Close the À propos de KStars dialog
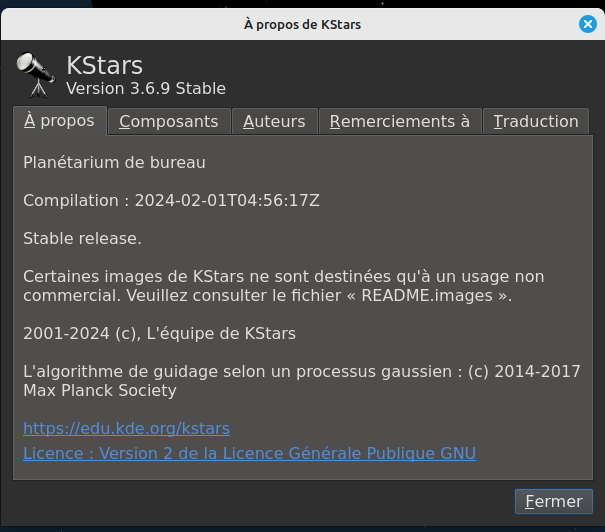The image size is (605, 532). [588, 24]
